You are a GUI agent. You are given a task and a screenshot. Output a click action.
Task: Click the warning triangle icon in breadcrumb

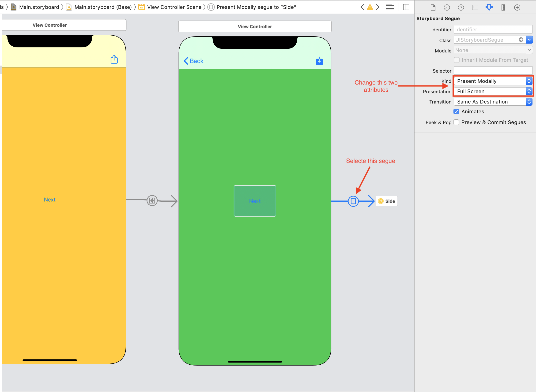tap(370, 7)
